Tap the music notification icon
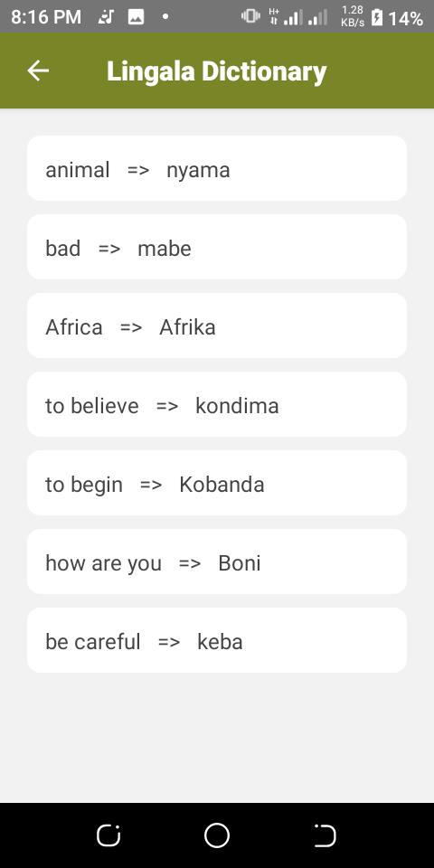This screenshot has height=868, width=434. (105, 17)
